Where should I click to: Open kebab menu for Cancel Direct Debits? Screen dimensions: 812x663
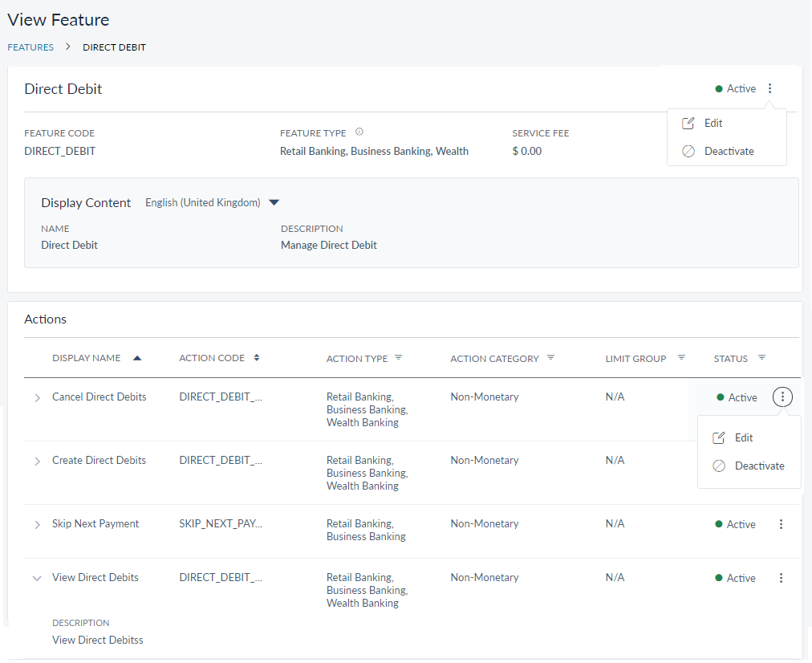(x=783, y=397)
